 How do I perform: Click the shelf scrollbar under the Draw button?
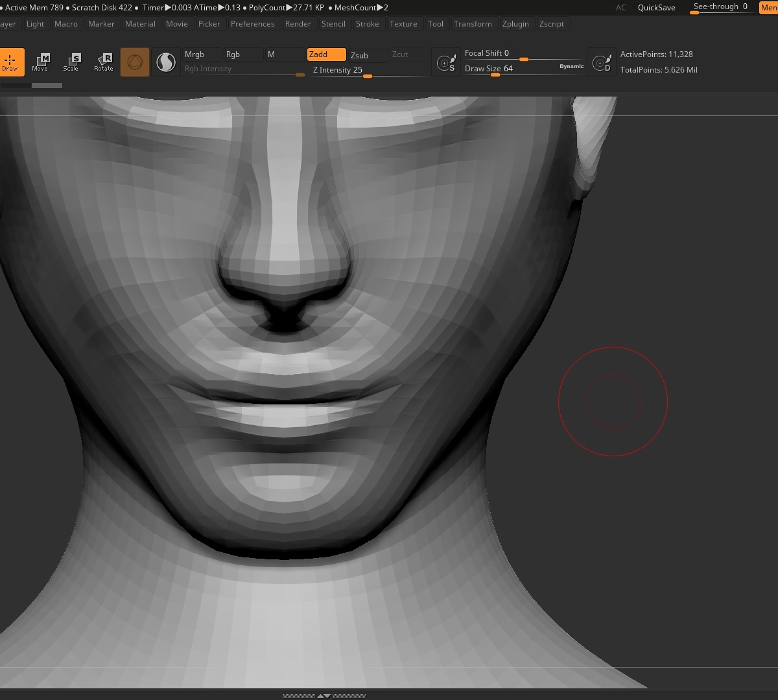[31, 86]
